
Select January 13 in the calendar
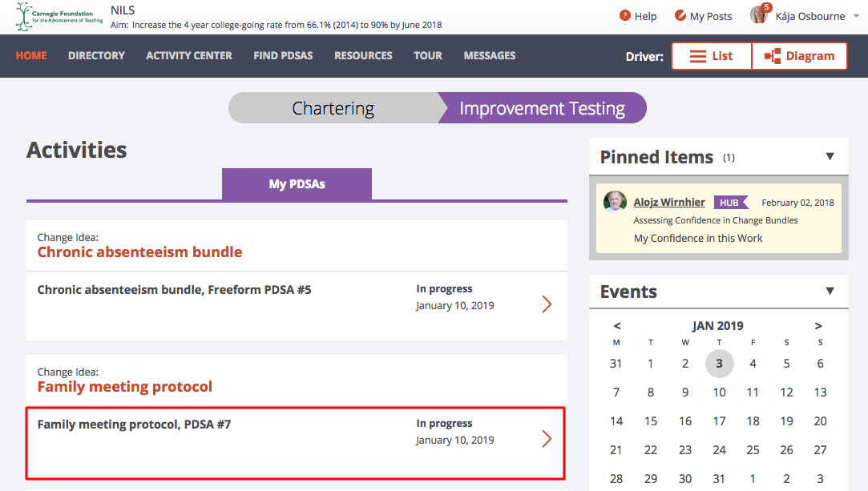821,392
